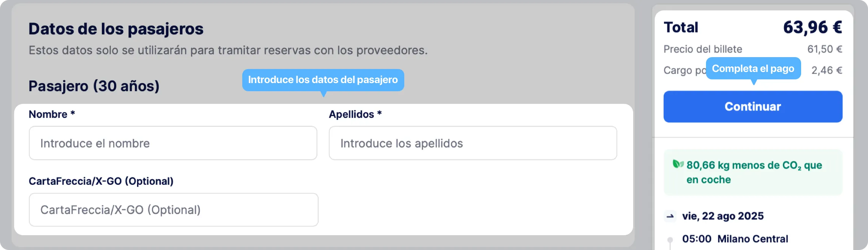Viewport: 868px width, 250px height.
Task: Click the "Milano Central" station name
Action: [x=752, y=239]
